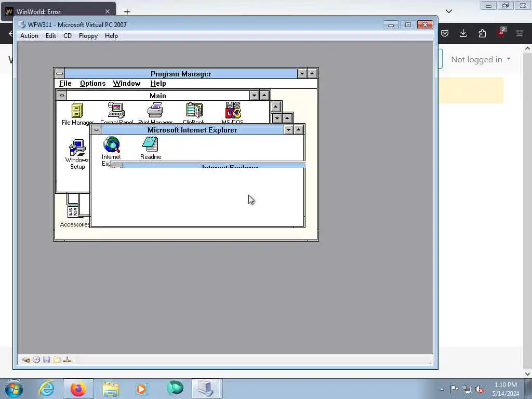Open Firefox downloads arrow icon

(463, 33)
